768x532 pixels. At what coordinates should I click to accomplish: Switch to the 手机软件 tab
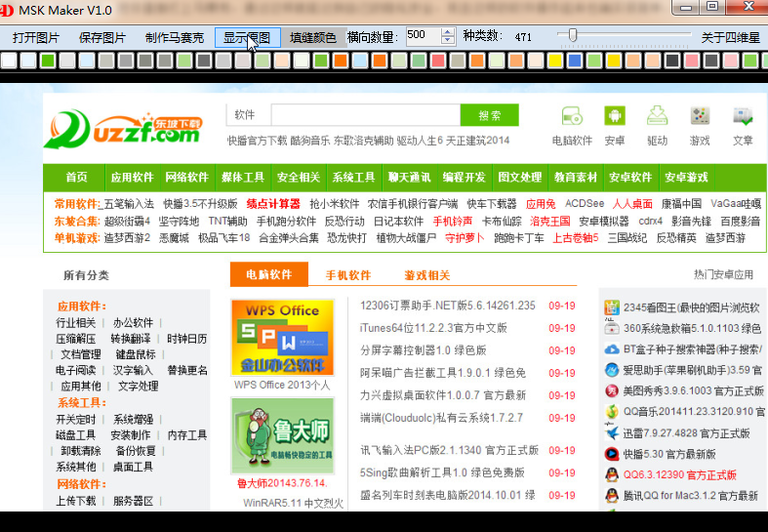[x=348, y=275]
